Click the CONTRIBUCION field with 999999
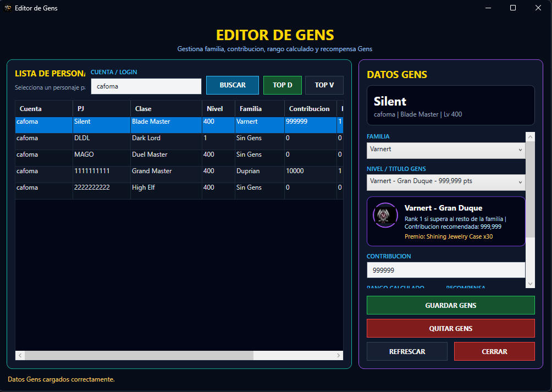Screen dimensions: 552x392 [x=446, y=270]
